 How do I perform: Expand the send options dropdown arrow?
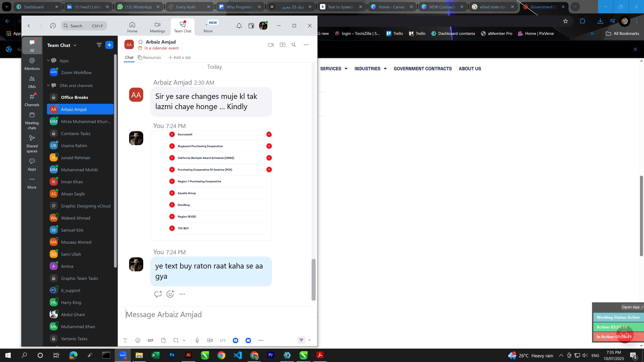click(x=309, y=340)
